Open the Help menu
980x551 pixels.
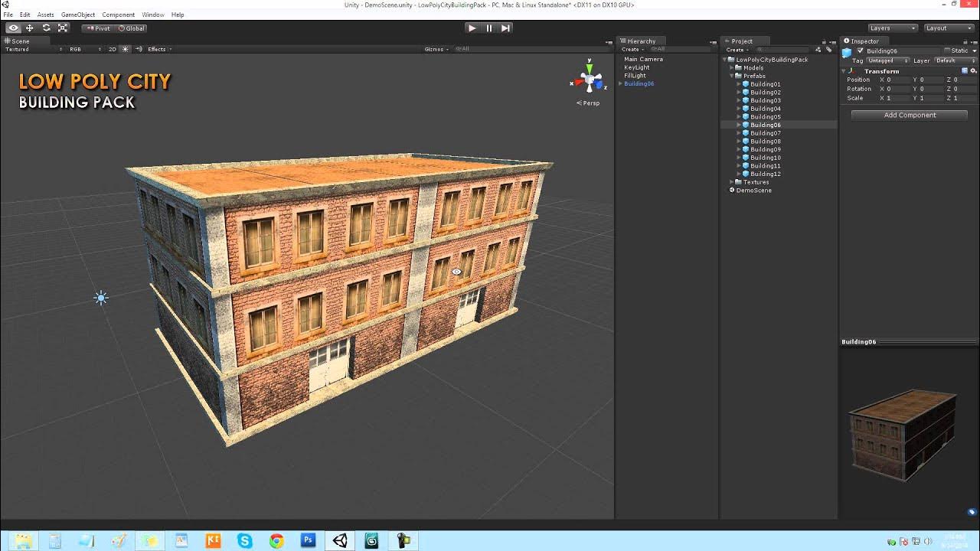pos(178,15)
